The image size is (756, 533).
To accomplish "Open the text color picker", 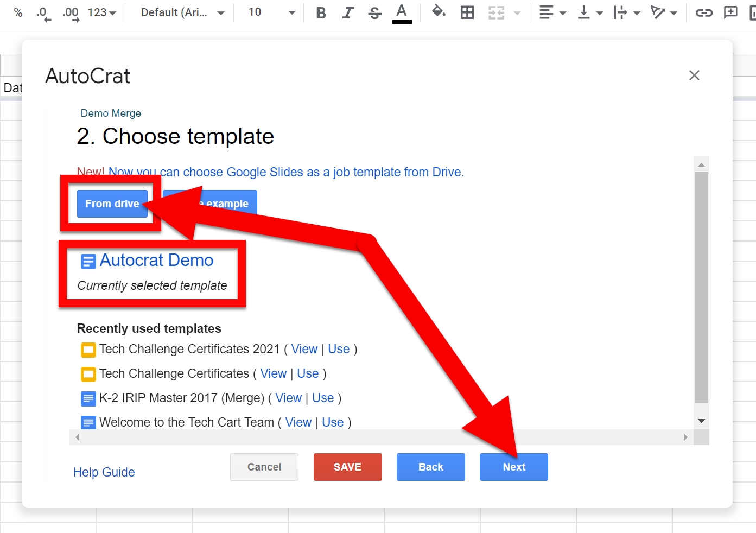I will coord(402,12).
